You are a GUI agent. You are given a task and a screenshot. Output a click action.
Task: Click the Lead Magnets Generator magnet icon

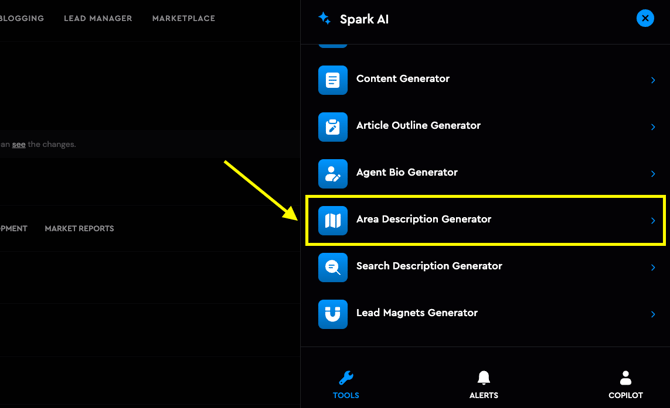coord(333,314)
